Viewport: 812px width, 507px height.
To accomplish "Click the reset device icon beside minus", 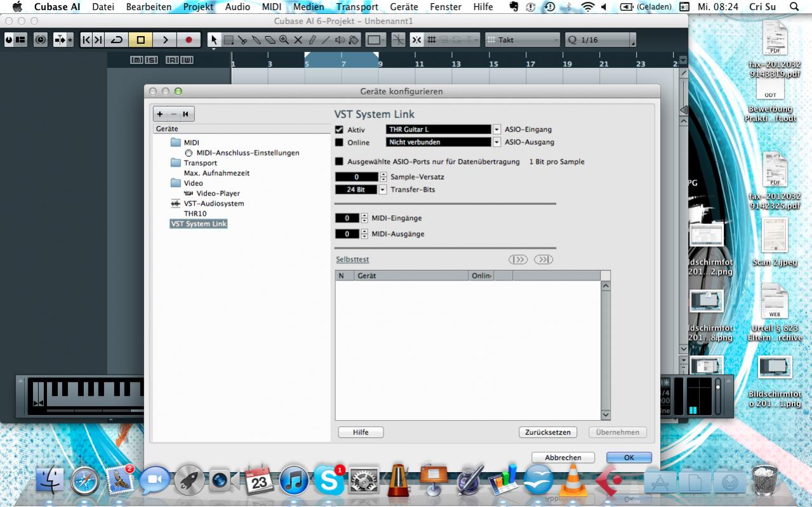I will tap(186, 114).
